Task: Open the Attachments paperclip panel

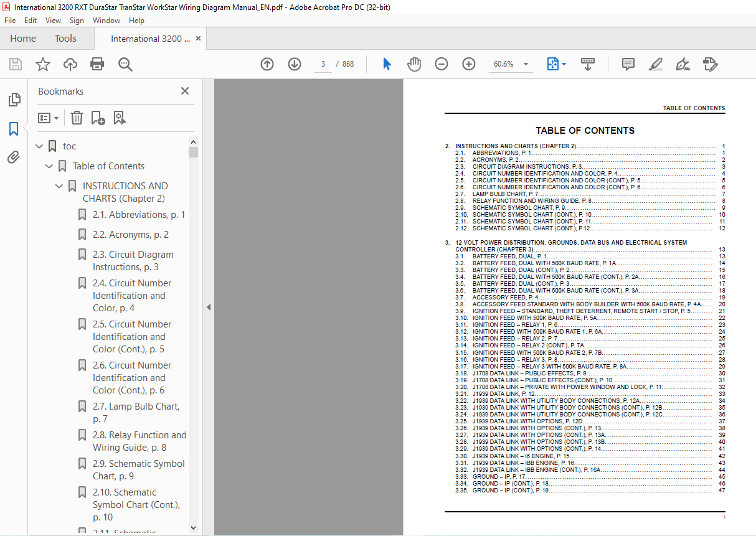Action: pos(14,157)
